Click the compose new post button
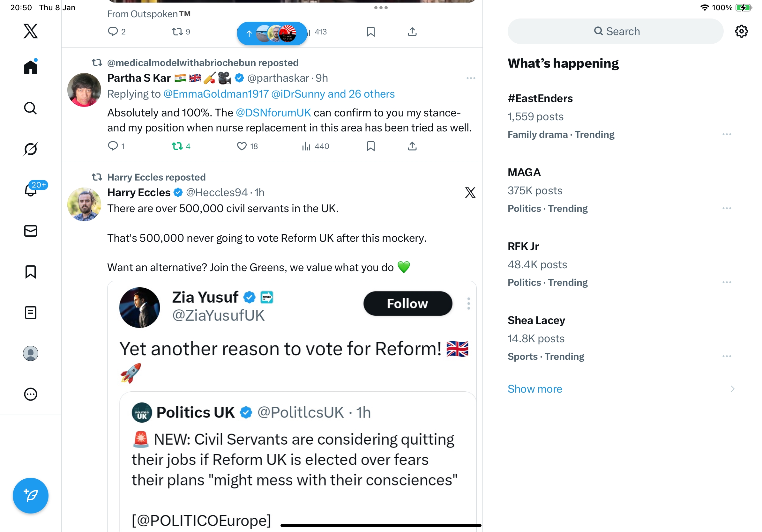Screen dimensions: 762x532 [31, 496]
